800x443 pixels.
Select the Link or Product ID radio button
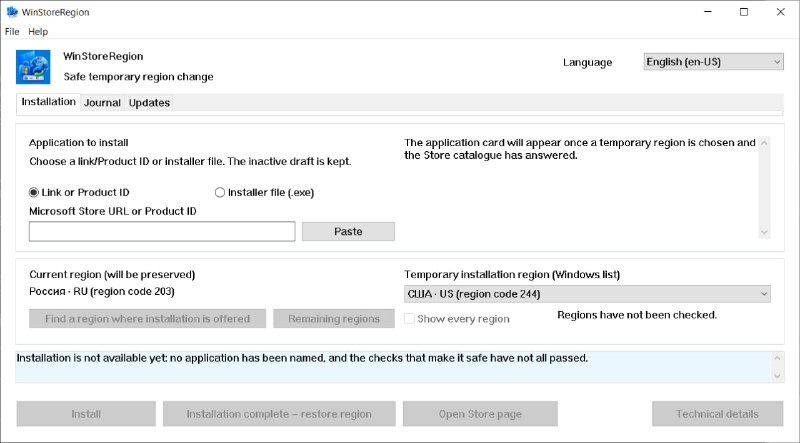[79, 192]
